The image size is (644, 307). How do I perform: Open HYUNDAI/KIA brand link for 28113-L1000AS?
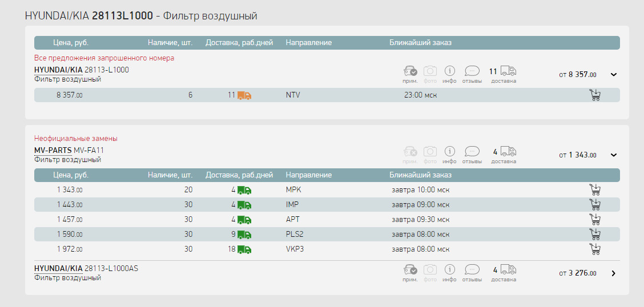(58, 268)
